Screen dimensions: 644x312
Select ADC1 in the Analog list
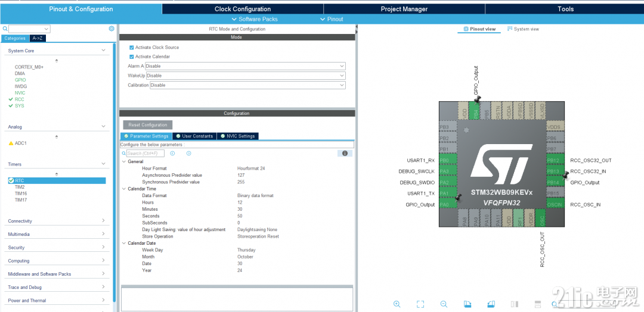coord(20,143)
